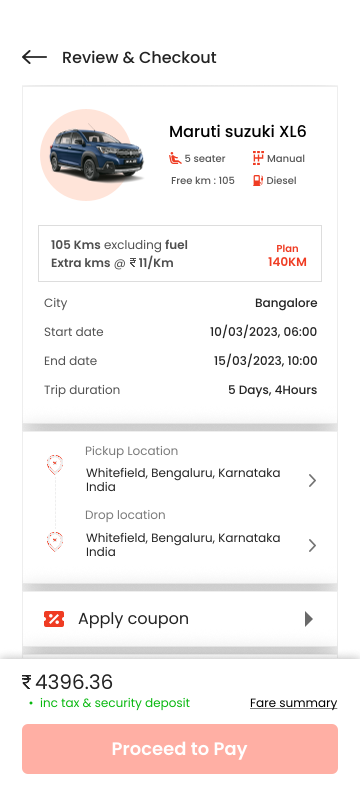Click the Review & Checkout title
Viewport: 360px width, 799px height.
(x=139, y=58)
